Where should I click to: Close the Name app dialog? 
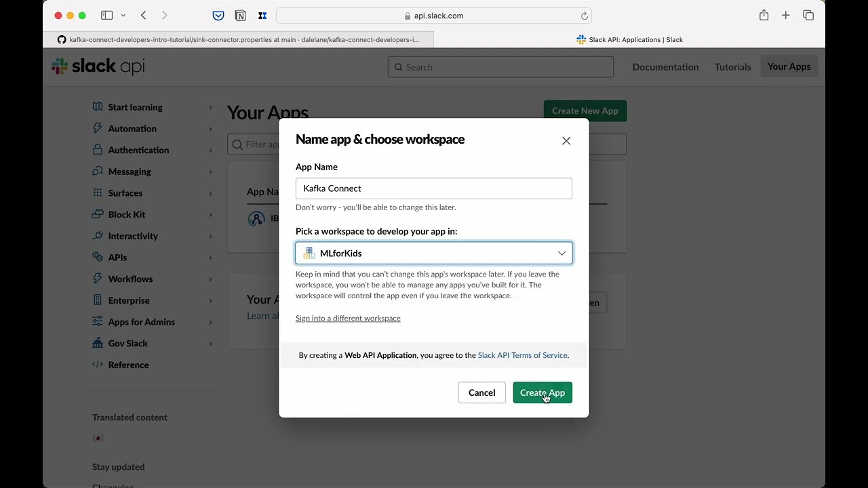[566, 140]
